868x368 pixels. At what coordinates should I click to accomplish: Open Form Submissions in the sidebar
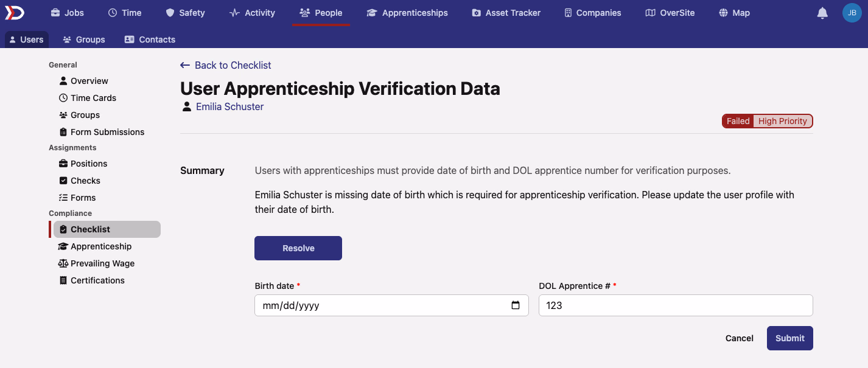[107, 132]
